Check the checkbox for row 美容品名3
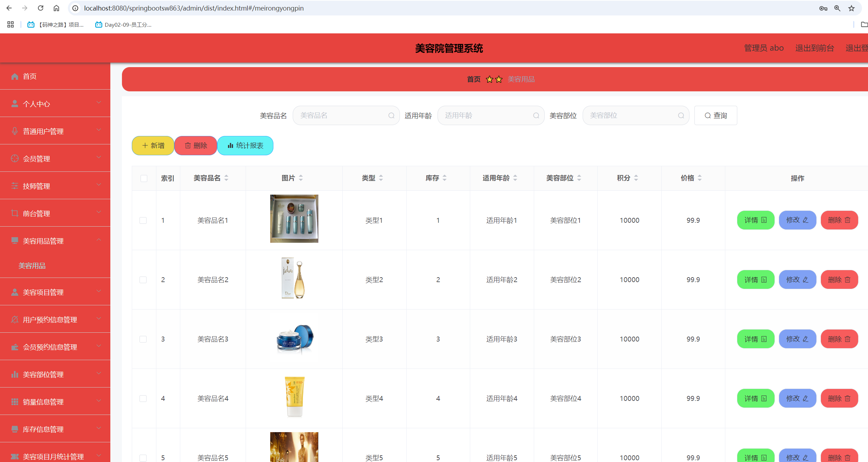This screenshot has width=868, height=462. (143, 339)
